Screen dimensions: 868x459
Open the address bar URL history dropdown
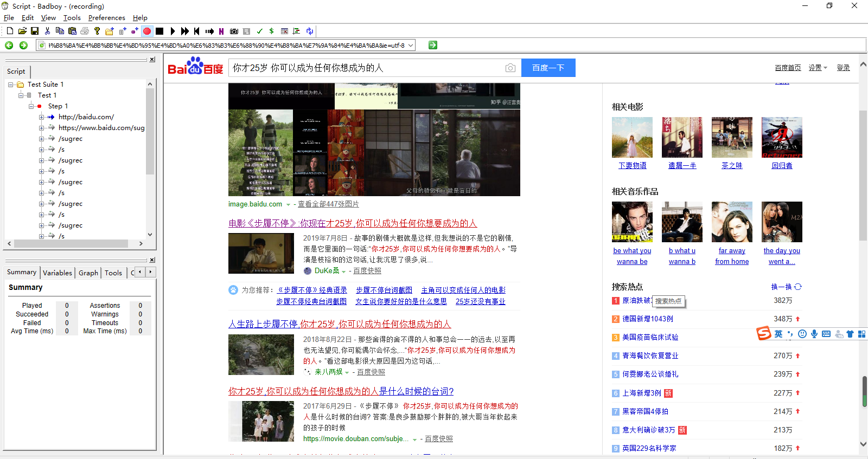pyautogui.click(x=411, y=46)
